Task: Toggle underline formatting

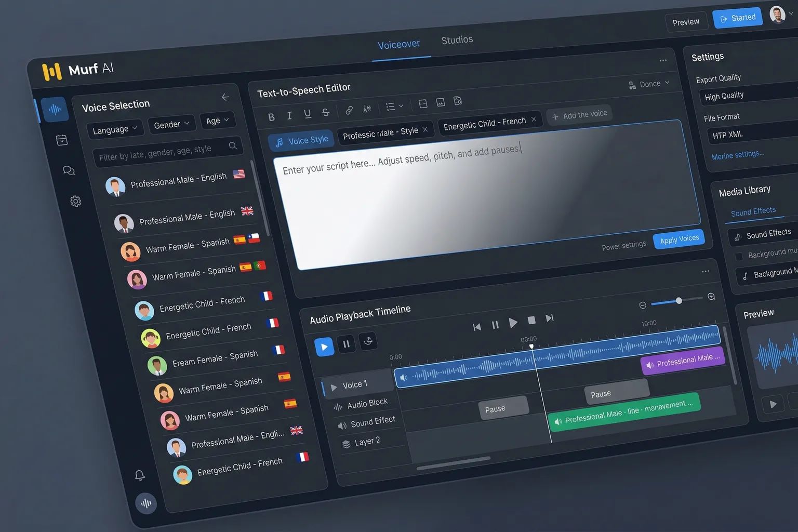Action: 308,114
